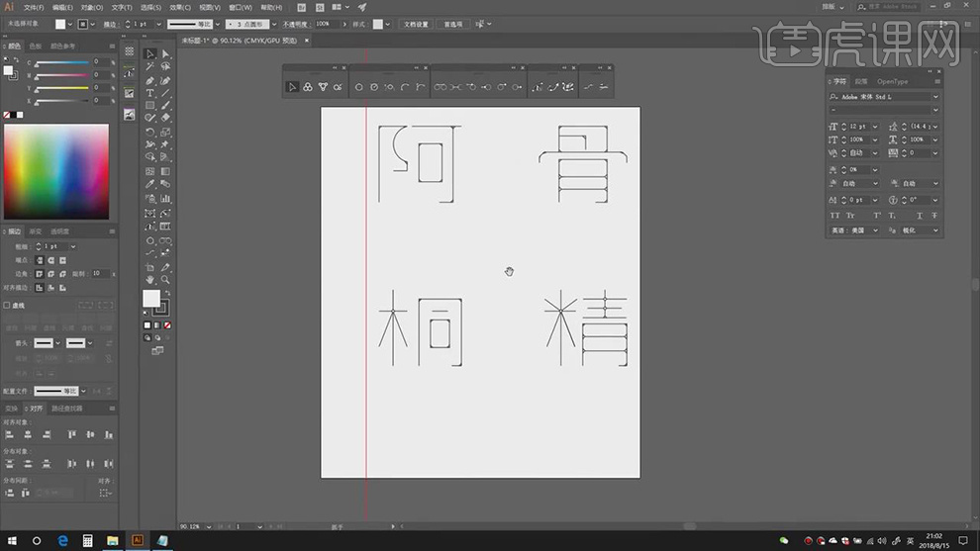Open Illustrator from the Windows taskbar
This screenshot has height=551, width=980.
click(x=138, y=541)
